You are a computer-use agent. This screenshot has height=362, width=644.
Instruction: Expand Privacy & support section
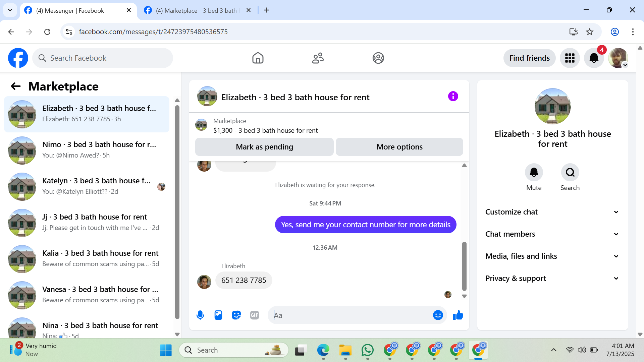point(552,278)
